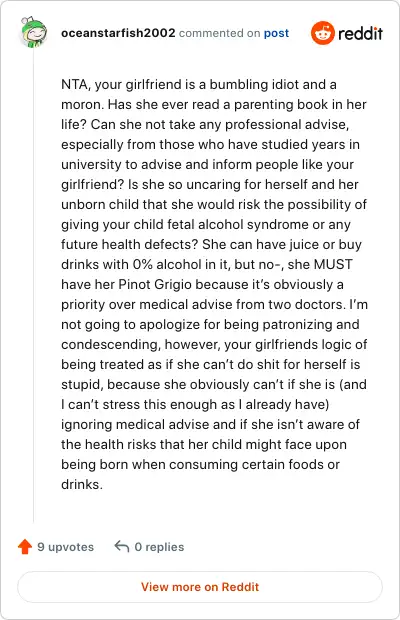This screenshot has width=400, height=620.
Task: Open the oceanstarfish2002 avatar image
Action: coord(33,32)
